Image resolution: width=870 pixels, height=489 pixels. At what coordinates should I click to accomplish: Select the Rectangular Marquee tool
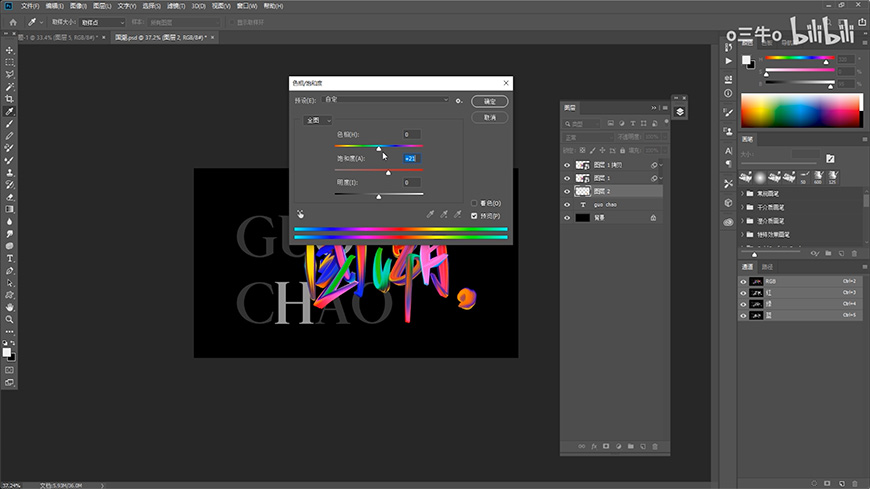coord(10,62)
